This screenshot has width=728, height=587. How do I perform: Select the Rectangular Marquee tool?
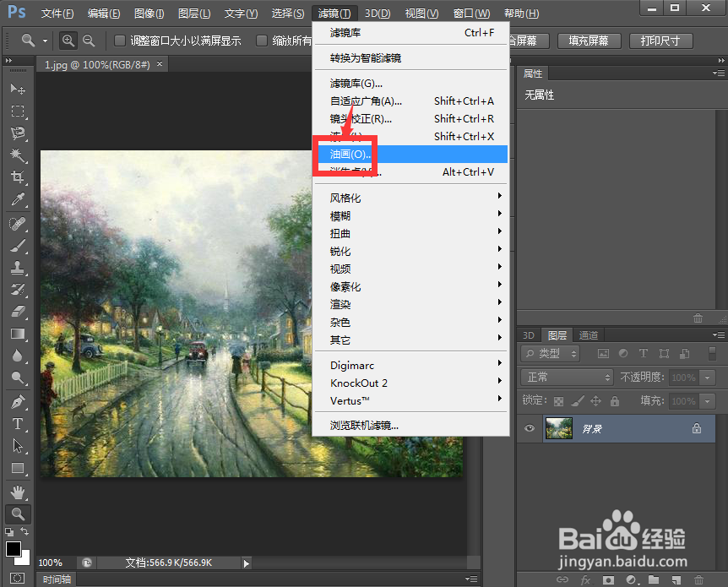pos(18,111)
